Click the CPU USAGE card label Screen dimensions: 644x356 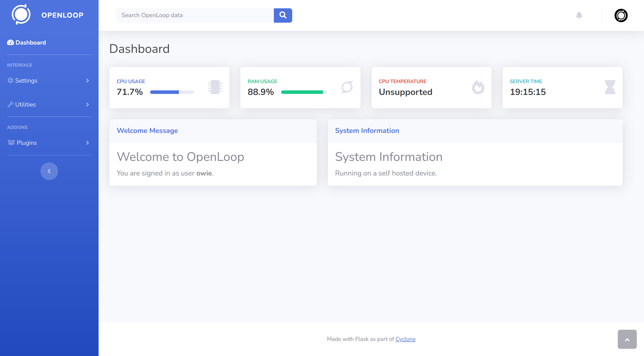tap(131, 81)
